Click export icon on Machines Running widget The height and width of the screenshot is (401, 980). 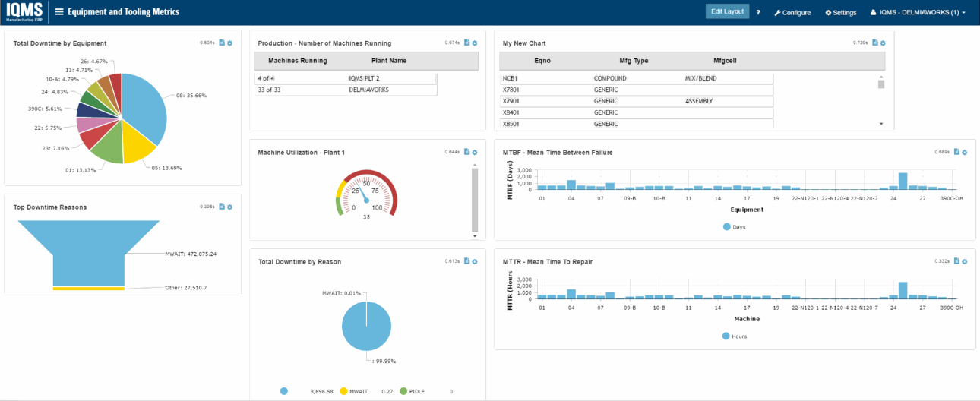[x=466, y=43]
